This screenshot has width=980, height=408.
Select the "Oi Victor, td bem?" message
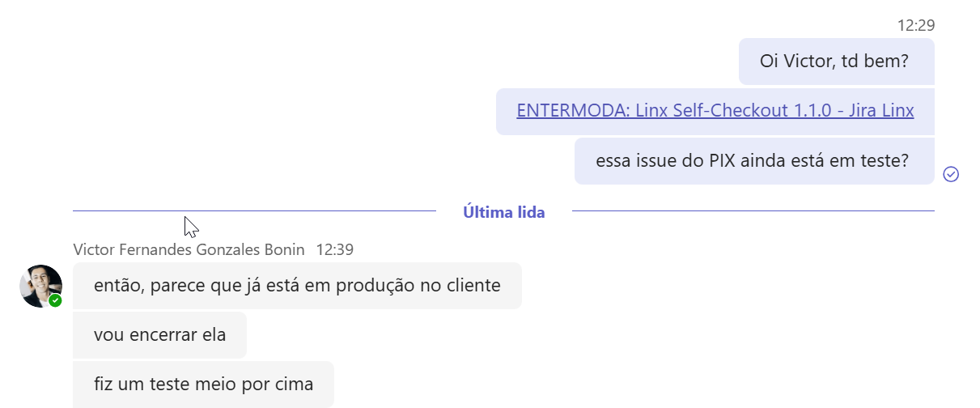point(836,62)
